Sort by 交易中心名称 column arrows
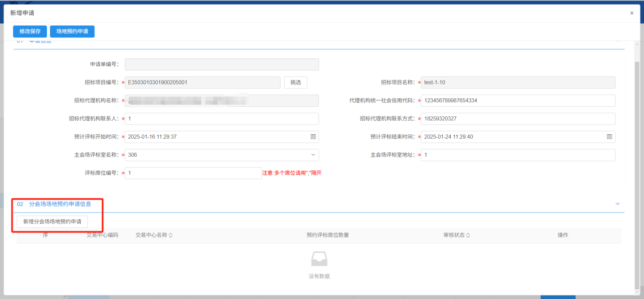Screen dimensions: 644x299 (171, 235)
